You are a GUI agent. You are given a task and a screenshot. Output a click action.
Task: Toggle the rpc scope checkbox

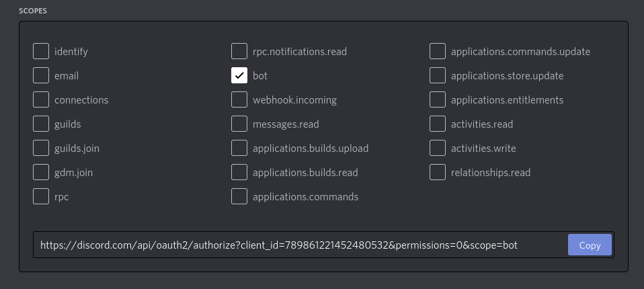(41, 197)
